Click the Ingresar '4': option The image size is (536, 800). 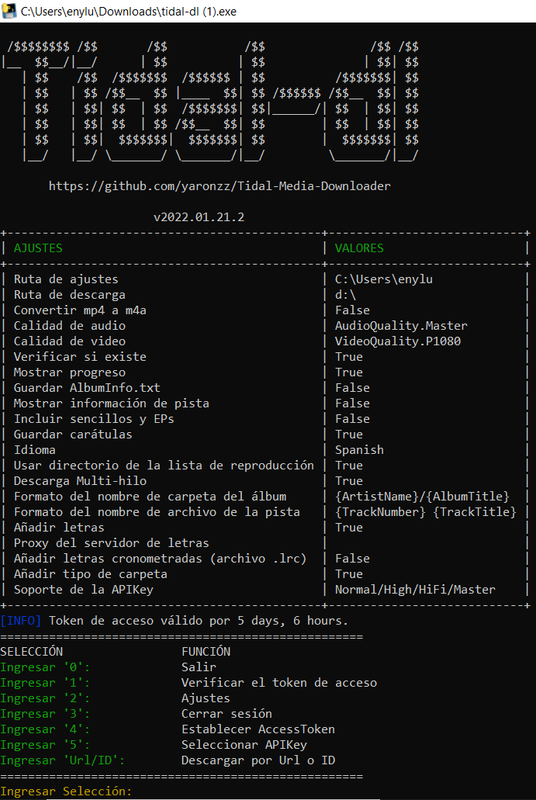pyautogui.click(x=45, y=729)
